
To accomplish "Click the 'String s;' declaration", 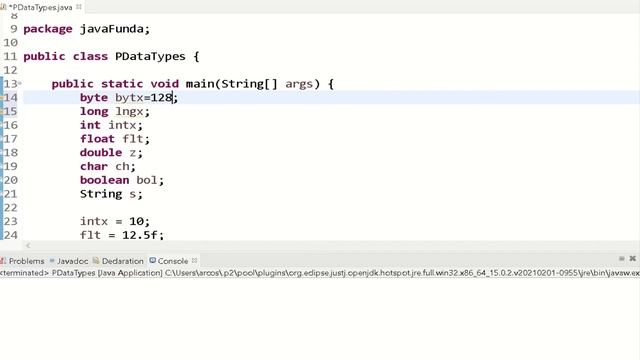I will (x=111, y=194).
